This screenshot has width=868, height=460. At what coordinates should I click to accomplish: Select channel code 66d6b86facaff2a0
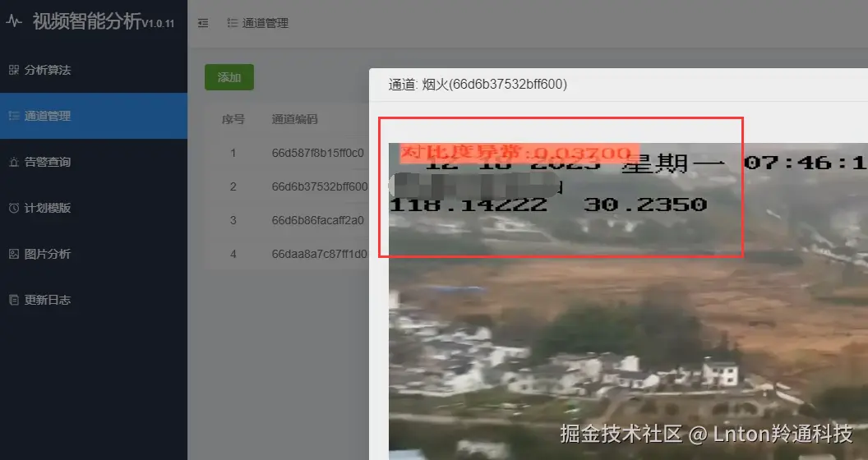click(x=318, y=220)
